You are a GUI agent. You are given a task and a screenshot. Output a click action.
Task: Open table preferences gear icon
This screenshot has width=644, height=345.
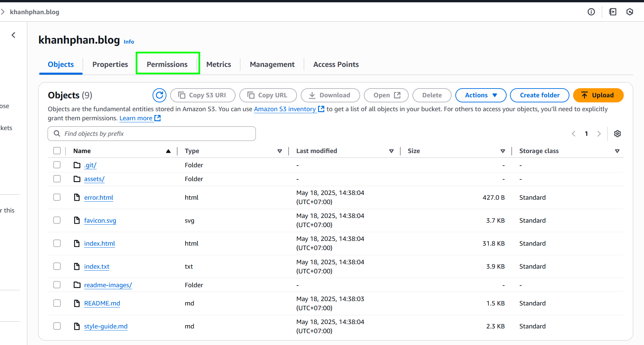(617, 133)
